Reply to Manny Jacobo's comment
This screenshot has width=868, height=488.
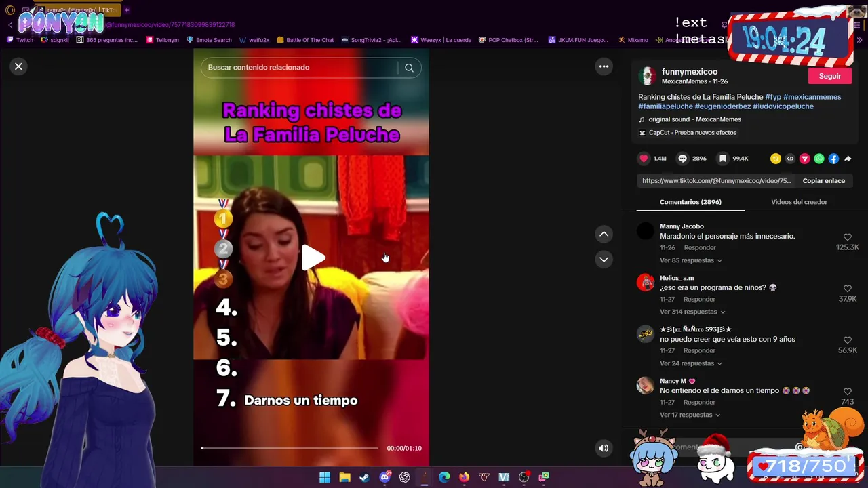point(699,248)
